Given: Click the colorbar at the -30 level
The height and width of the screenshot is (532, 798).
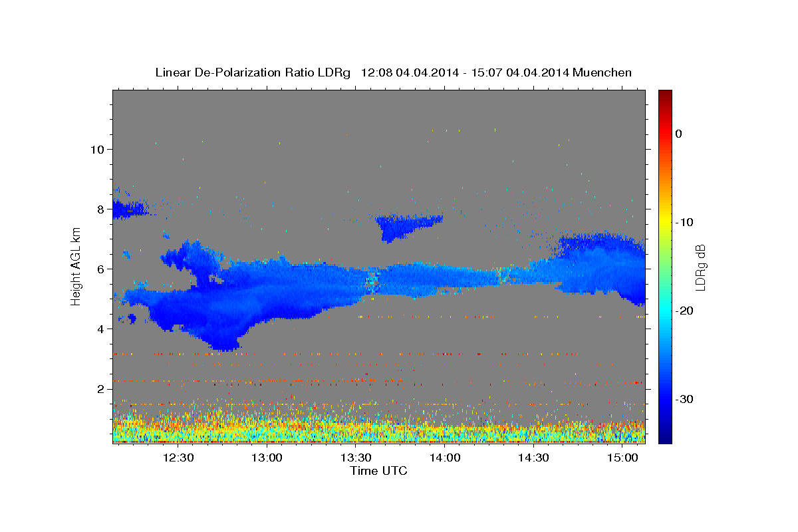Looking at the screenshot, I should (665, 399).
